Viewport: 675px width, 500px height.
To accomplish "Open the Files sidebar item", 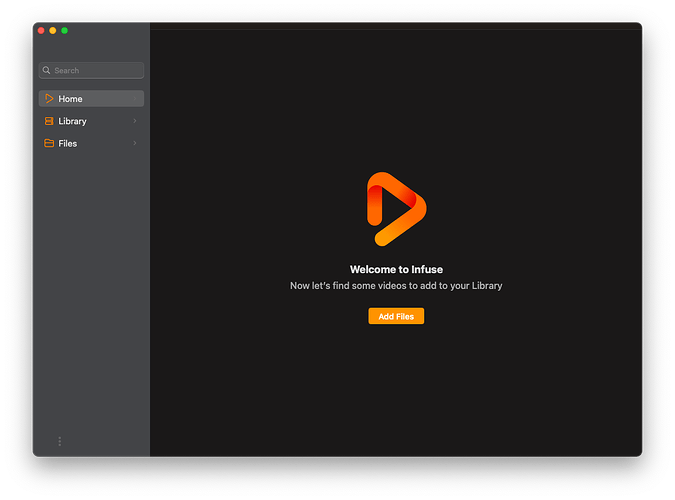I will 91,143.
